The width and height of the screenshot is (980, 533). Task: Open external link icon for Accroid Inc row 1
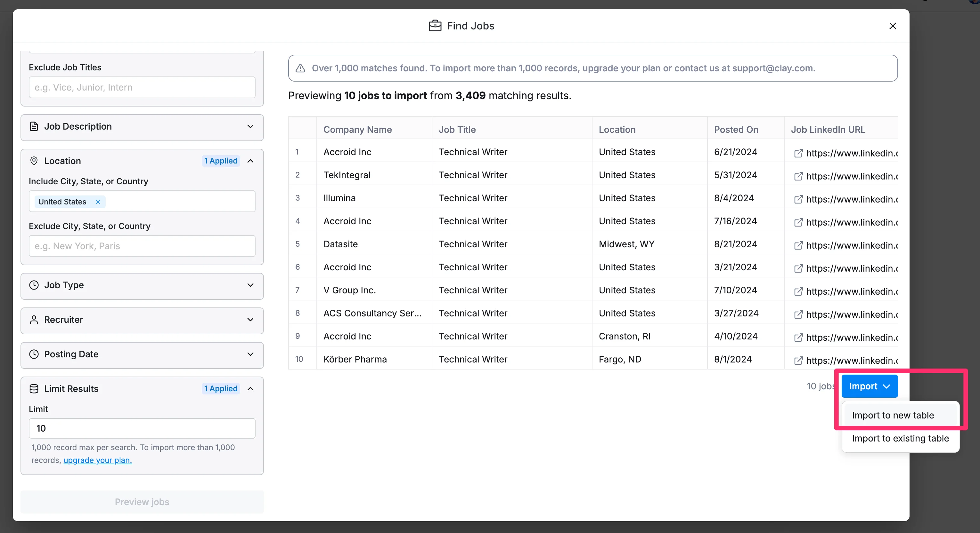(798, 153)
